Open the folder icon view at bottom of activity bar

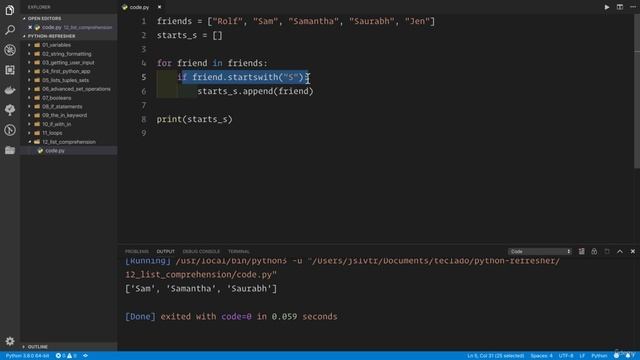9,150
